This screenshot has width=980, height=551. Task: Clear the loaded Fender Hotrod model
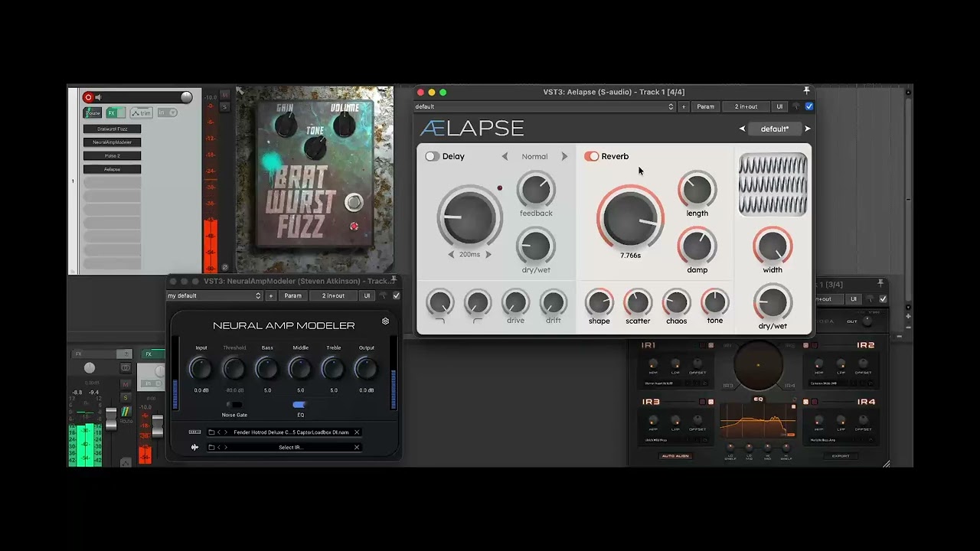point(357,432)
